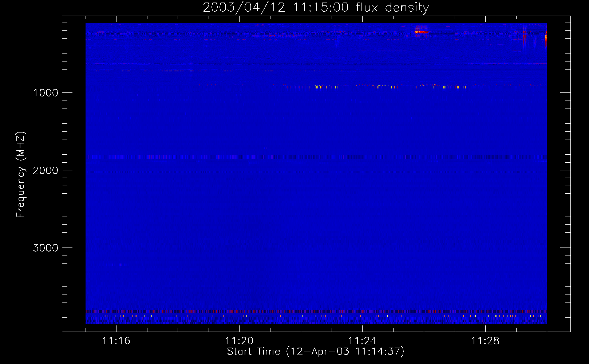The image size is (589, 364).
Task: Click the 11:24 time tick label
Action: (362, 341)
